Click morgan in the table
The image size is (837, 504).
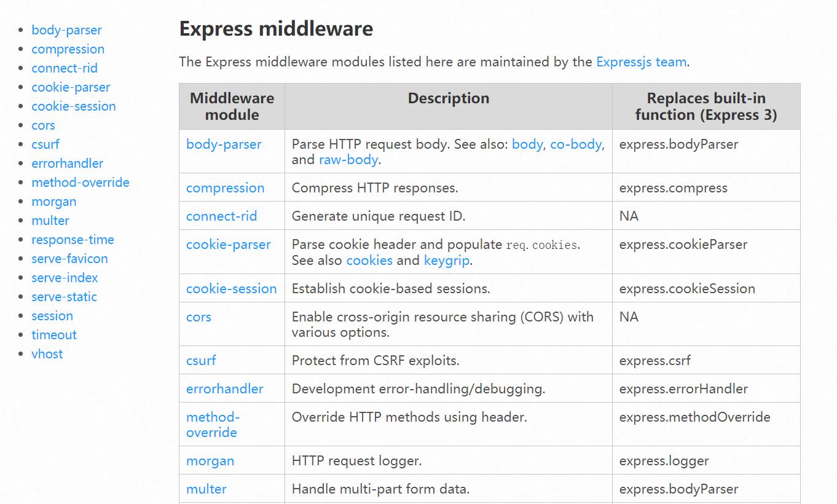point(210,461)
